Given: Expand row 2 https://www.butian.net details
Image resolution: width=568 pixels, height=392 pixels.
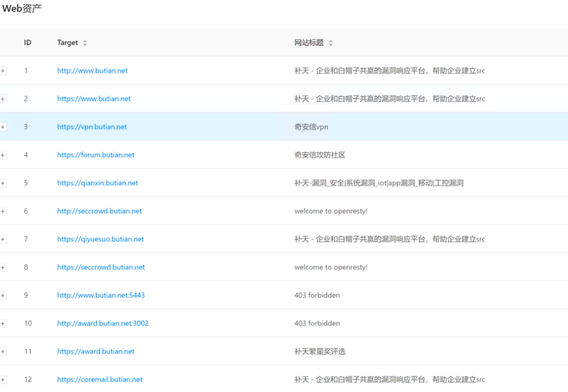Looking at the screenshot, I should [x=3, y=99].
